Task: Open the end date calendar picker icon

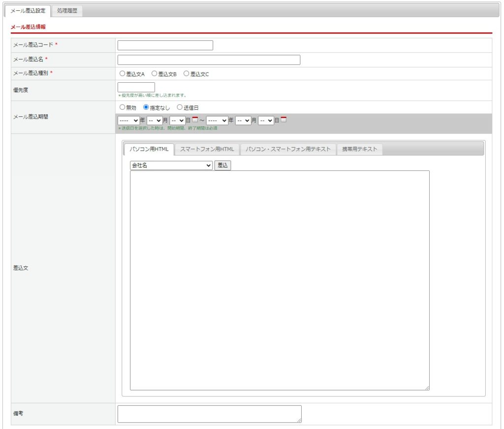Action: pos(283,120)
